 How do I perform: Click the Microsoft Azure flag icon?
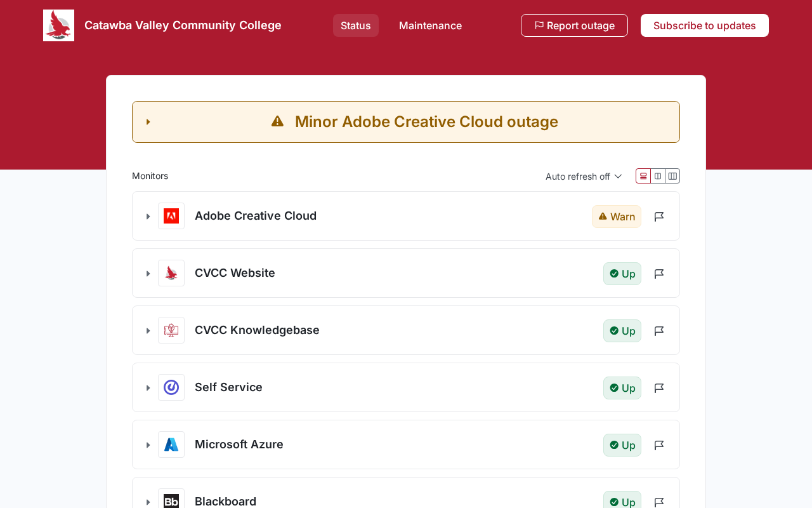[x=659, y=445]
